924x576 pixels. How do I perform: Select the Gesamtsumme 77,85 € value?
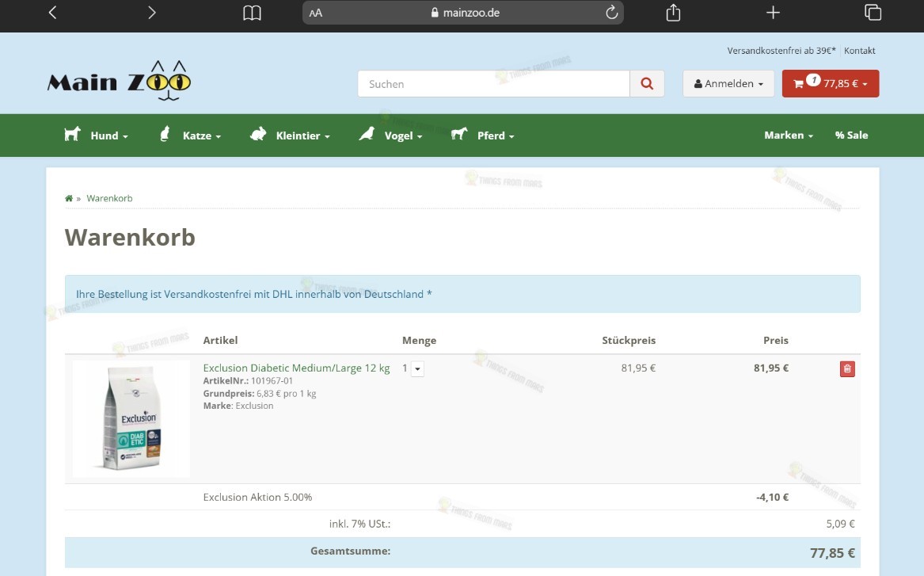tap(832, 553)
